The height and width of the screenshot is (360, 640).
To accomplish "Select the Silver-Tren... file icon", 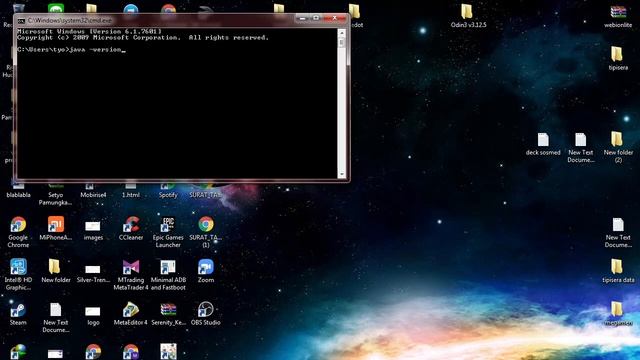I will [93, 273].
